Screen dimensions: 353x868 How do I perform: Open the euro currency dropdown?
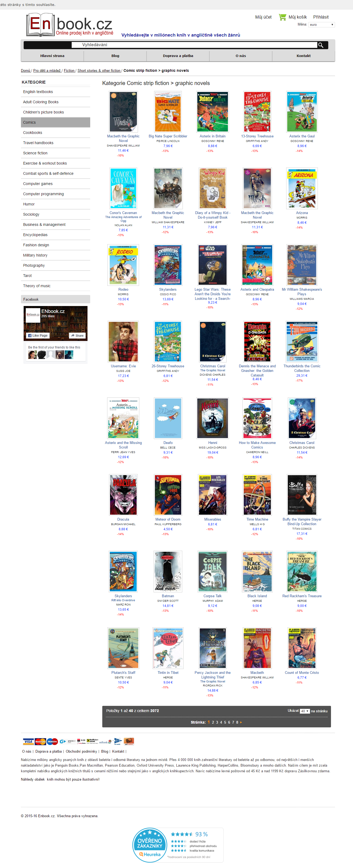click(x=321, y=24)
